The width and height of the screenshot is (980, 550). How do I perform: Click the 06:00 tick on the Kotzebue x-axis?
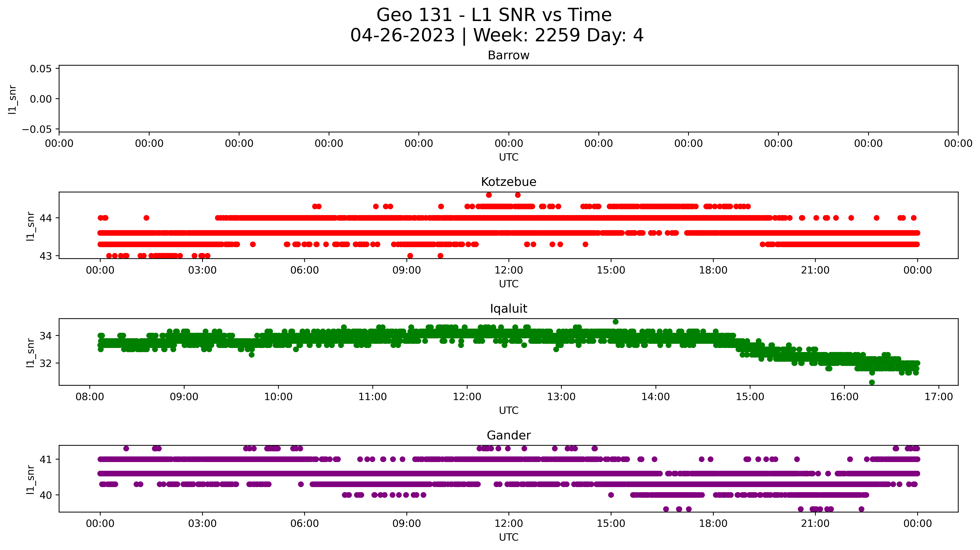tap(305, 270)
